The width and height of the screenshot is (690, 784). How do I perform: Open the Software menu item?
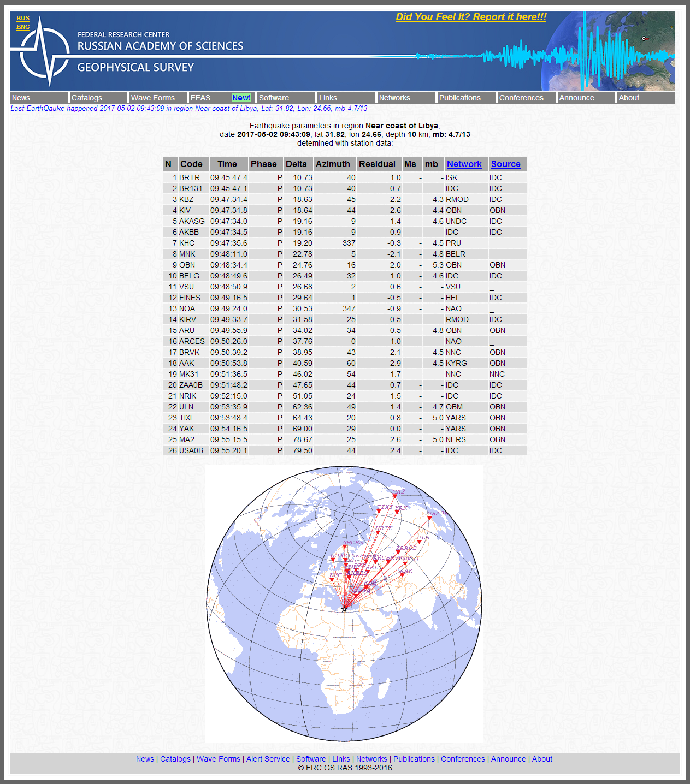click(274, 98)
